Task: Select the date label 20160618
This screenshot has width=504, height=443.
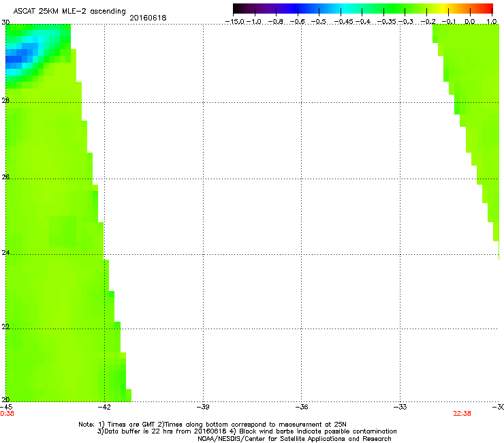Action: 148,18
